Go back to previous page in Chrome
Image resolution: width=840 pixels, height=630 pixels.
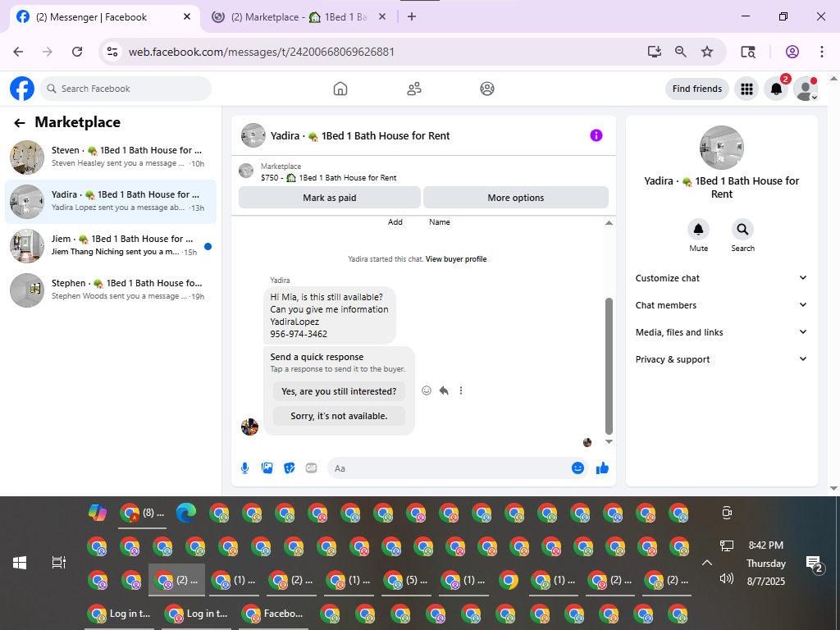pyautogui.click(x=18, y=52)
